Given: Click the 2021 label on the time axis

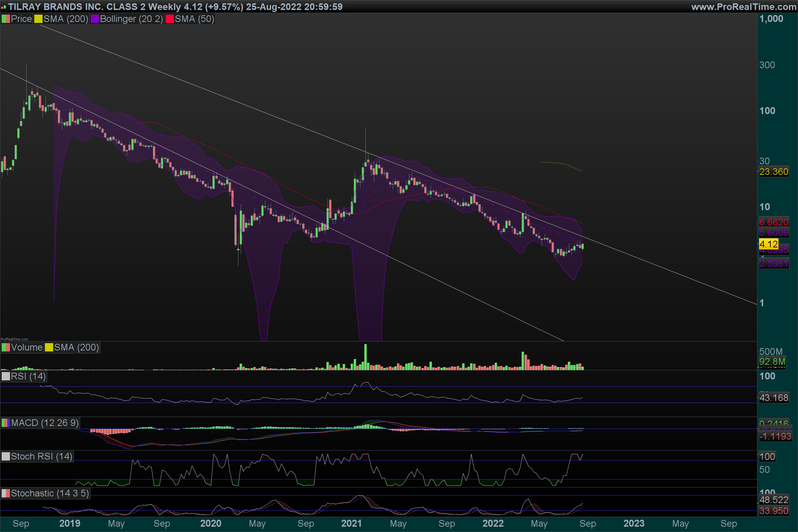Looking at the screenshot, I should [351, 523].
